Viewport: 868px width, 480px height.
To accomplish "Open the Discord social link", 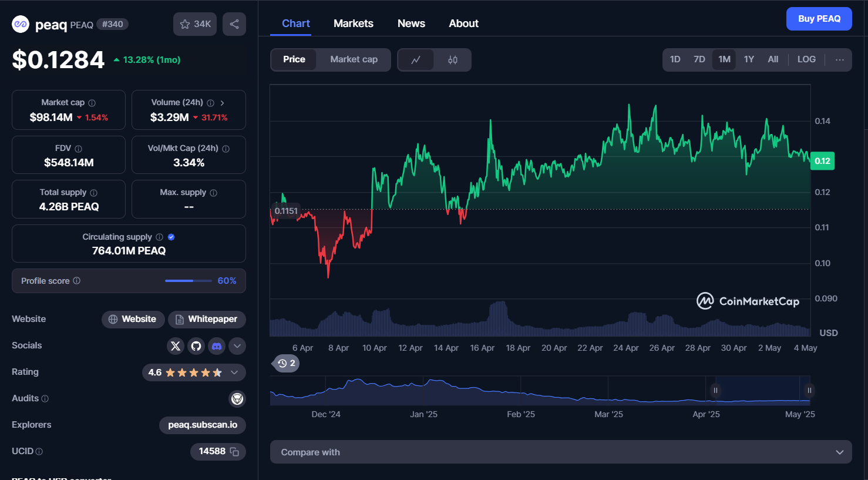I will pyautogui.click(x=217, y=346).
